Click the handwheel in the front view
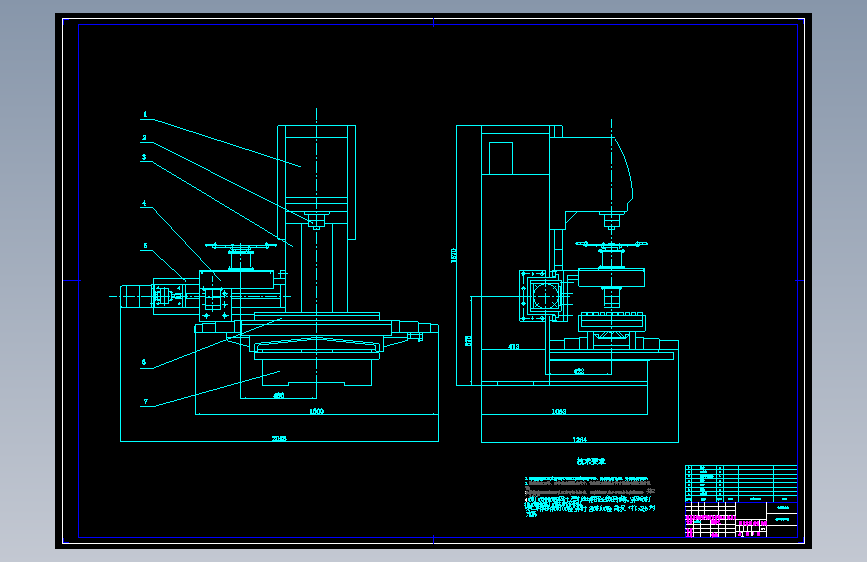This screenshot has height=562, width=867. pyautogui.click(x=241, y=245)
